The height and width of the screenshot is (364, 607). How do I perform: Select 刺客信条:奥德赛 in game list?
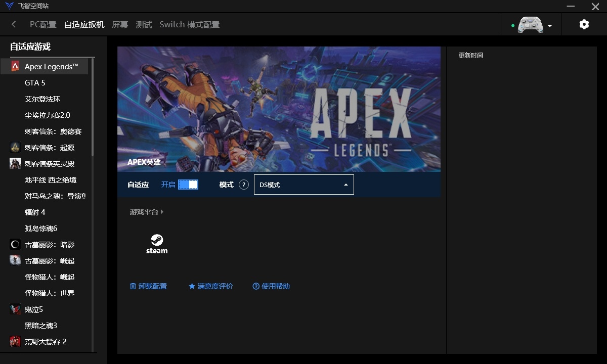tap(44, 131)
